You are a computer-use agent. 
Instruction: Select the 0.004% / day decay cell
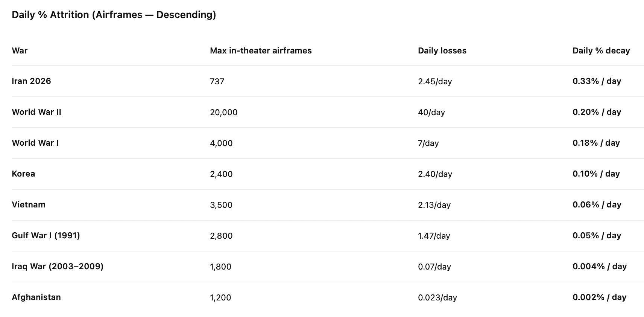click(600, 266)
